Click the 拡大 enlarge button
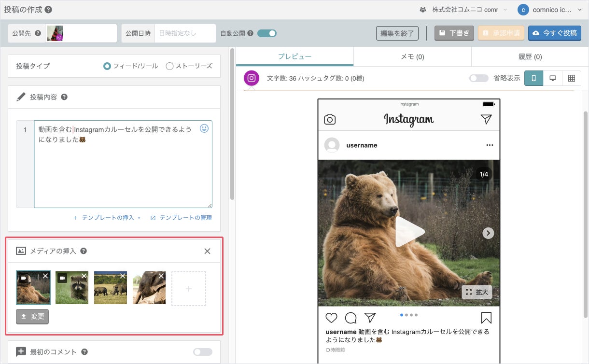The height and width of the screenshot is (364, 589). pyautogui.click(x=477, y=292)
